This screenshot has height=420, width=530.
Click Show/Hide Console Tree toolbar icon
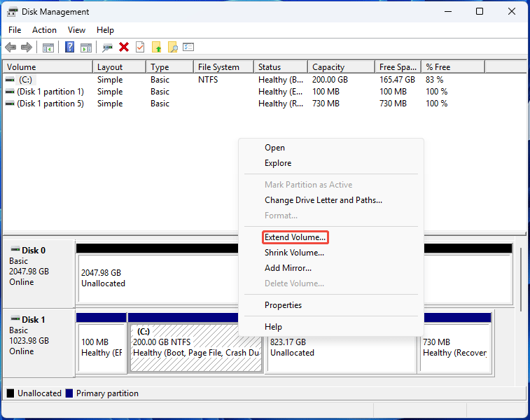pos(48,48)
